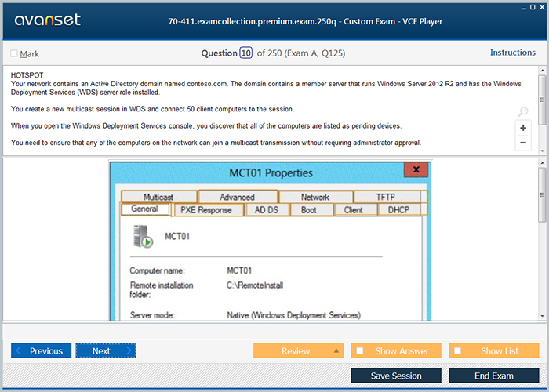Click the Next button right chevron
Screen dimensions: 549x392
[x=129, y=350]
